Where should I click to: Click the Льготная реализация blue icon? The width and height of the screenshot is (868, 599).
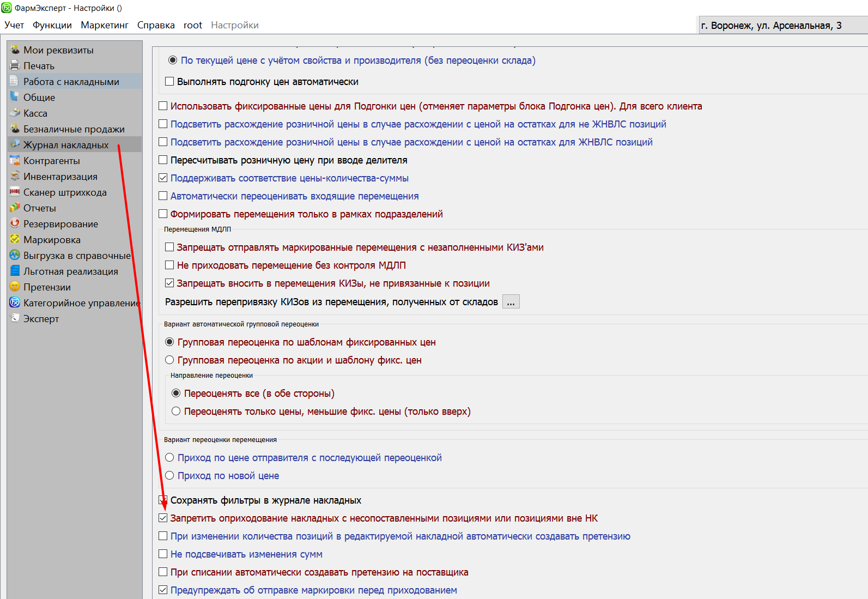coord(15,271)
